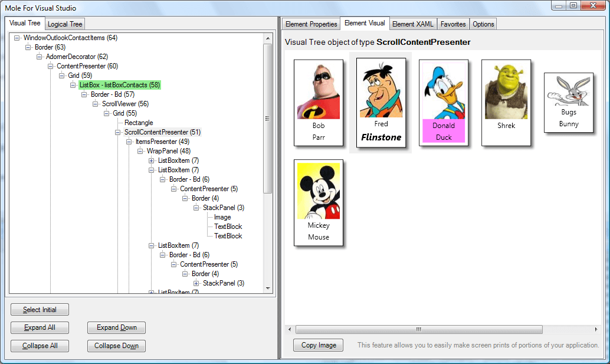Collapse the AdornerDecorator (62) node

tap(40, 57)
